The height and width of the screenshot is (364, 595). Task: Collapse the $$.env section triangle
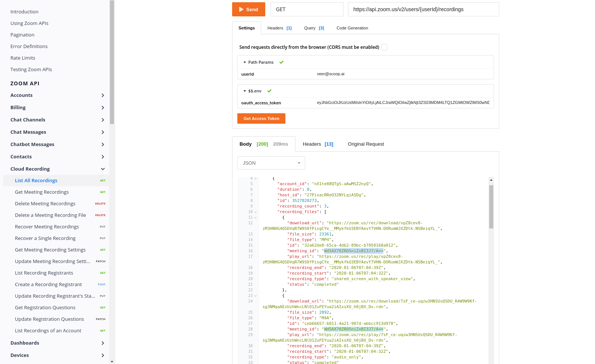pyautogui.click(x=245, y=91)
